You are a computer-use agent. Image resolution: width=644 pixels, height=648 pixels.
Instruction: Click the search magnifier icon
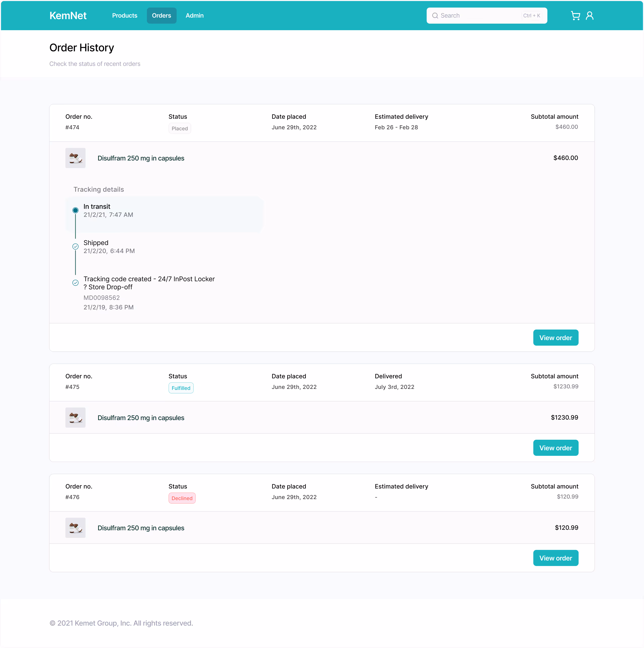(435, 16)
